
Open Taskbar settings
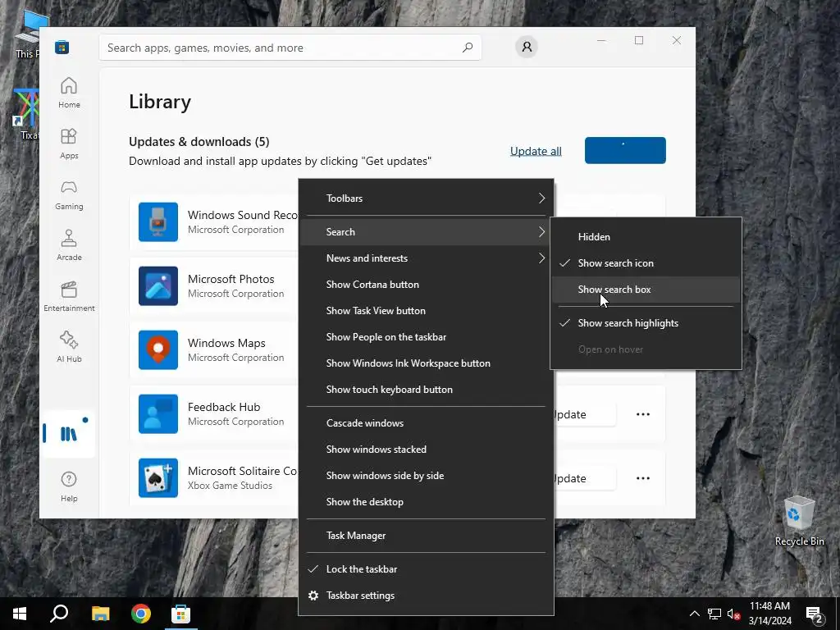coord(426,596)
